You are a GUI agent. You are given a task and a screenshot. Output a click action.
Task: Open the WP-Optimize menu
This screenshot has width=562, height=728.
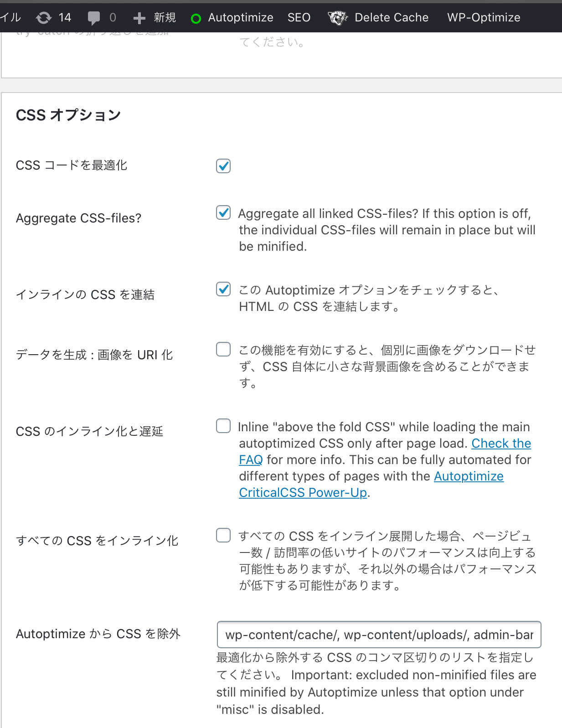pos(484,17)
